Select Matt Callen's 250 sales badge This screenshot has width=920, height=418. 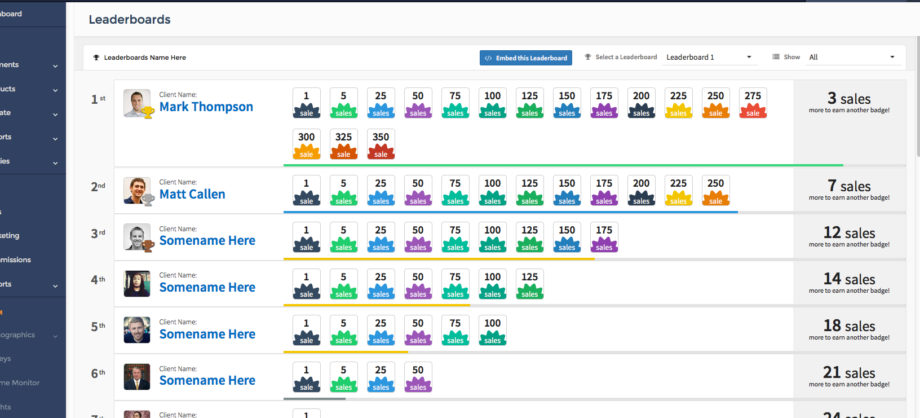point(715,190)
